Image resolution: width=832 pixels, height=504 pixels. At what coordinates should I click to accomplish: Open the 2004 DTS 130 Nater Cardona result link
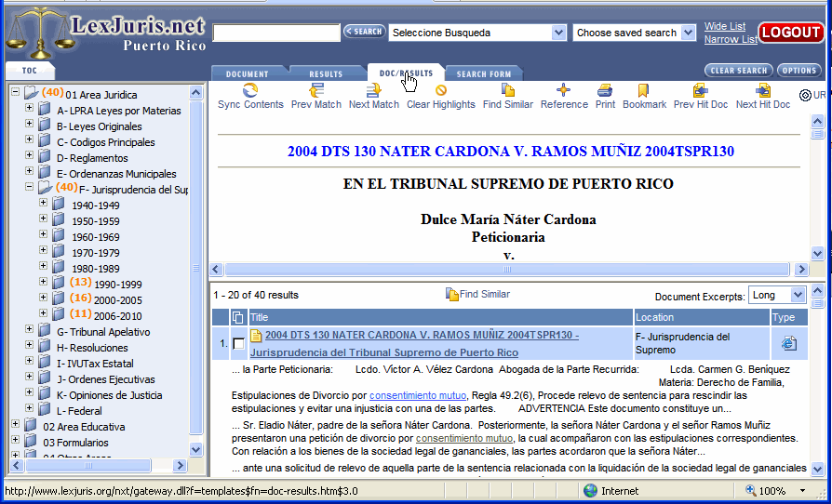414,344
